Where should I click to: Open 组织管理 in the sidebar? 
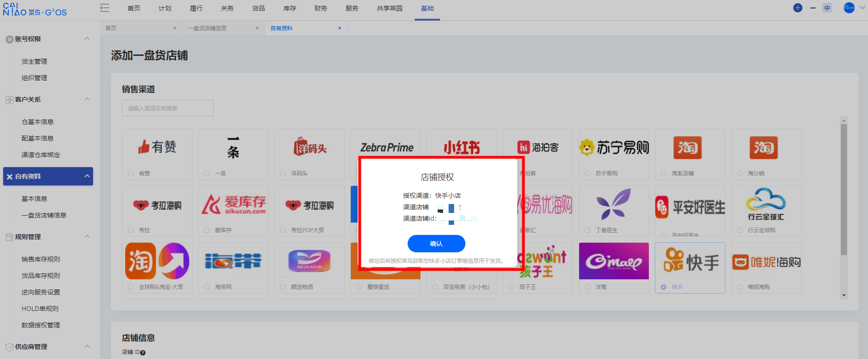(x=34, y=78)
